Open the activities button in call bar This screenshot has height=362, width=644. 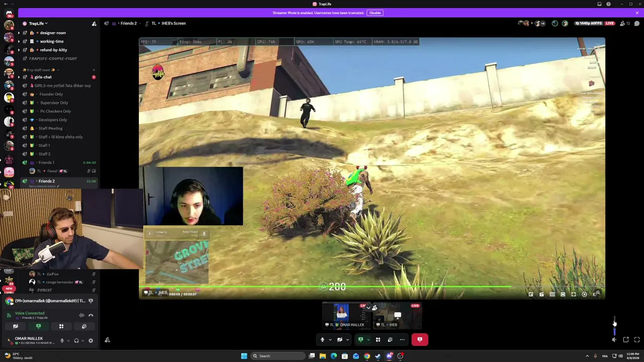(x=378, y=339)
